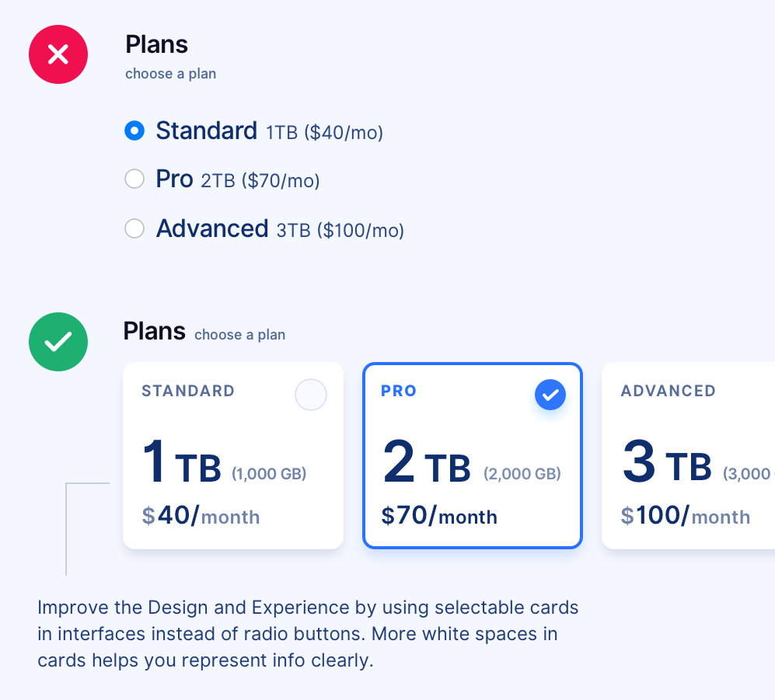Click the green checkmark good-example icon
The image size is (775, 700).
pyautogui.click(x=58, y=342)
